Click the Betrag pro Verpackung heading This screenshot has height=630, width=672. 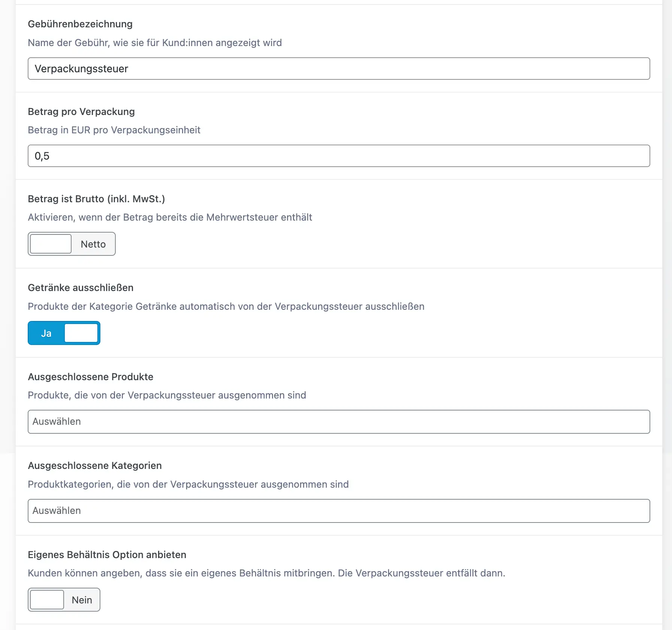click(81, 112)
